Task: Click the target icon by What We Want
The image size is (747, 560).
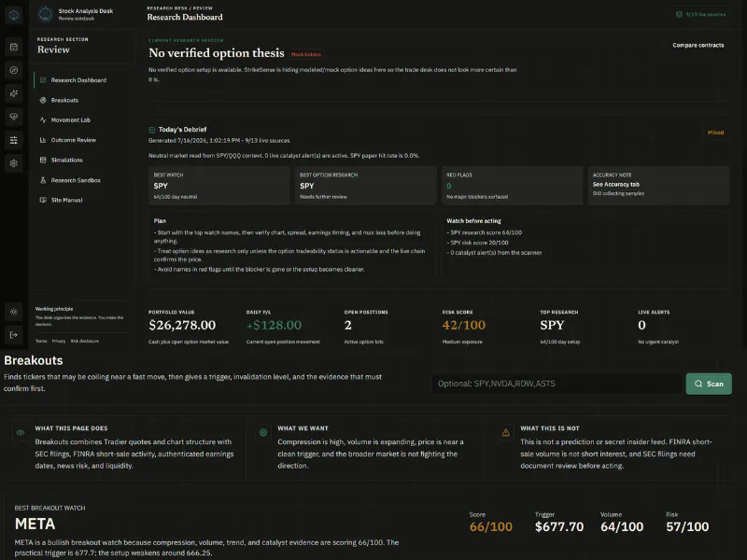Action: pos(263,432)
